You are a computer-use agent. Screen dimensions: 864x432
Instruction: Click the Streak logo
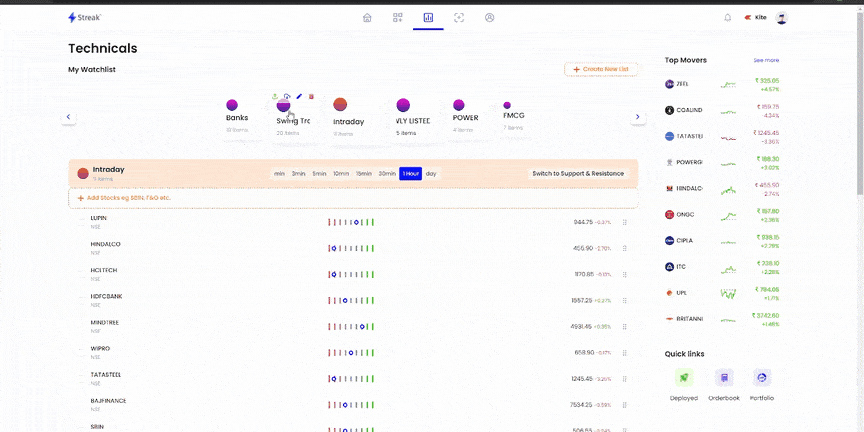85,18
